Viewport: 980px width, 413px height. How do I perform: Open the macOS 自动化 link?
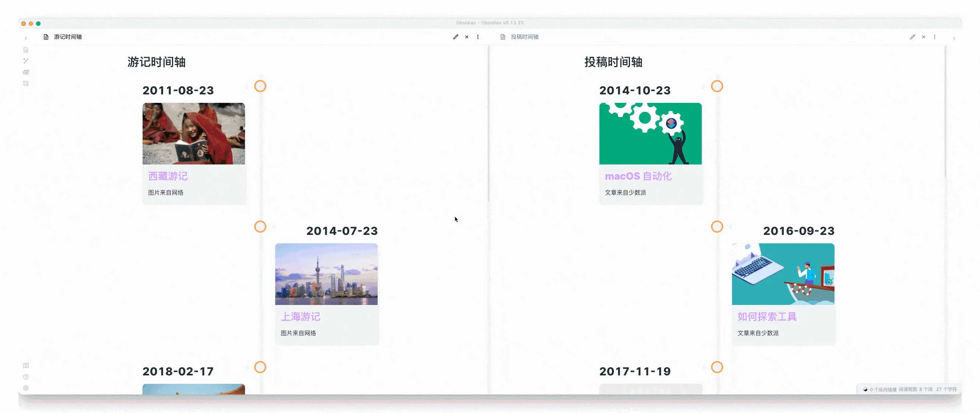tap(638, 176)
